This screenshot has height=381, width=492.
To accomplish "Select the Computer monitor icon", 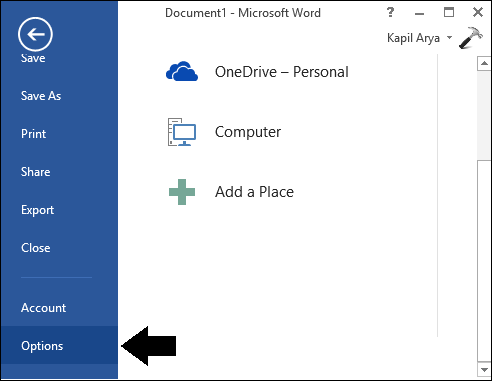I will [182, 132].
